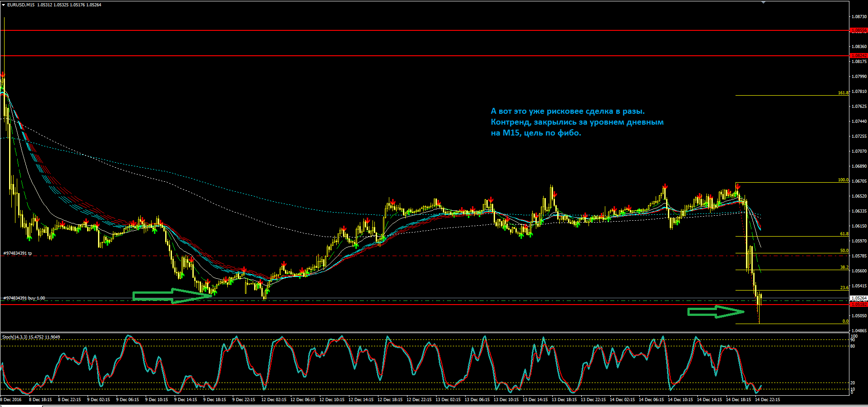Click the 14 Dec 22:15 time axis label
This screenshot has height=407, width=868.
pos(767,400)
